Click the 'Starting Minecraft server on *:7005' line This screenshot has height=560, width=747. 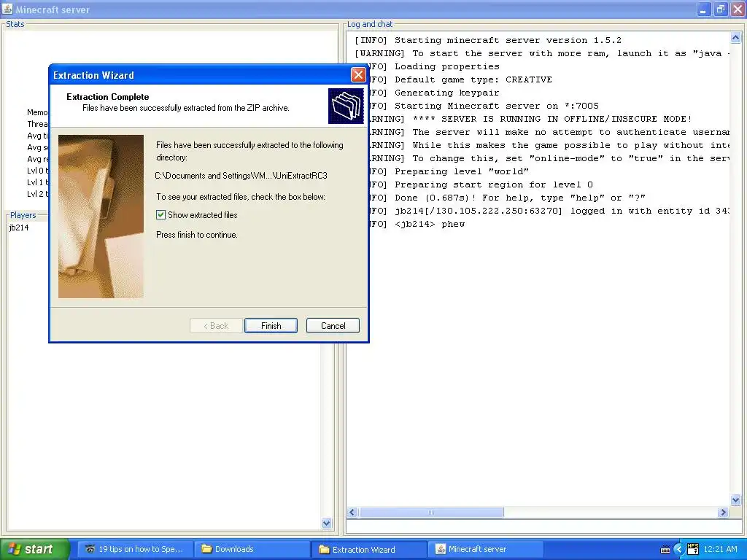496,106
